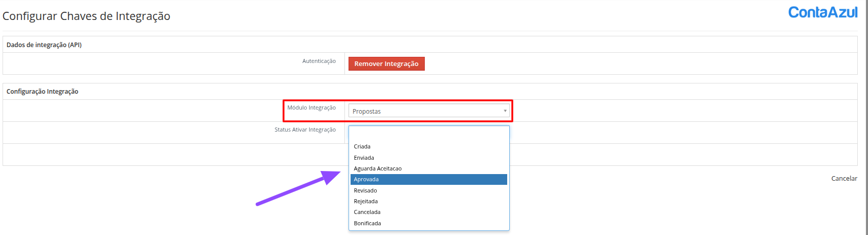Click the Remover Integração button
The width and height of the screenshot is (868, 235).
coord(386,64)
